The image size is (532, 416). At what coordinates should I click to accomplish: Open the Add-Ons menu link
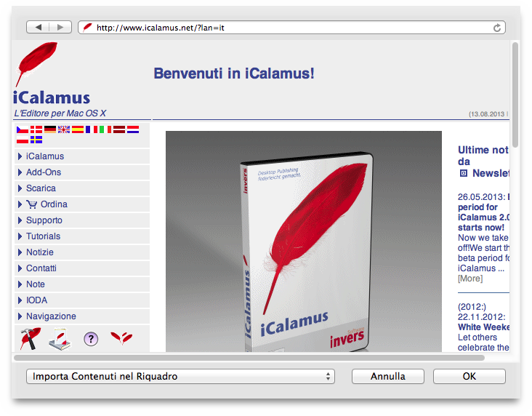pos(44,172)
